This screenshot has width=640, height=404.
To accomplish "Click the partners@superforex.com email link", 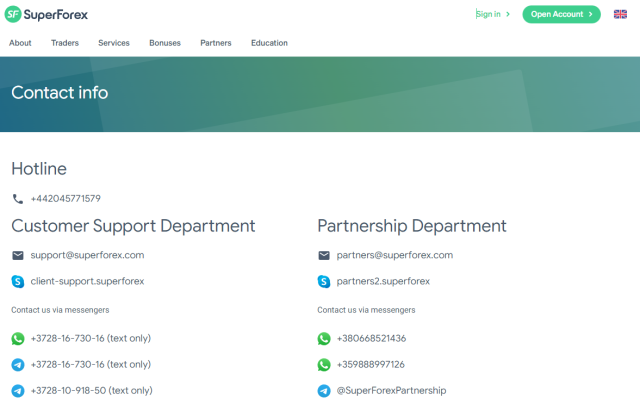I will tap(395, 255).
